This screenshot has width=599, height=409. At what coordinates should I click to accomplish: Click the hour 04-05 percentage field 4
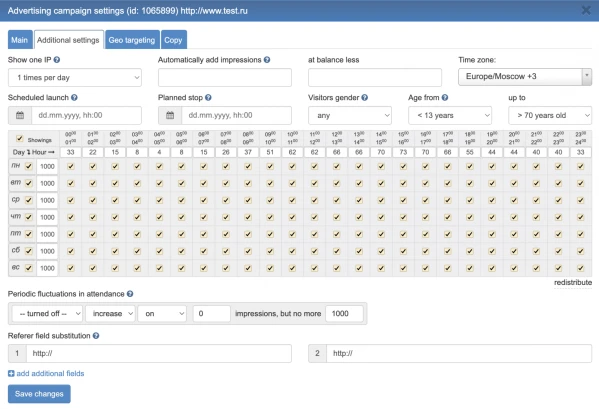(x=159, y=152)
